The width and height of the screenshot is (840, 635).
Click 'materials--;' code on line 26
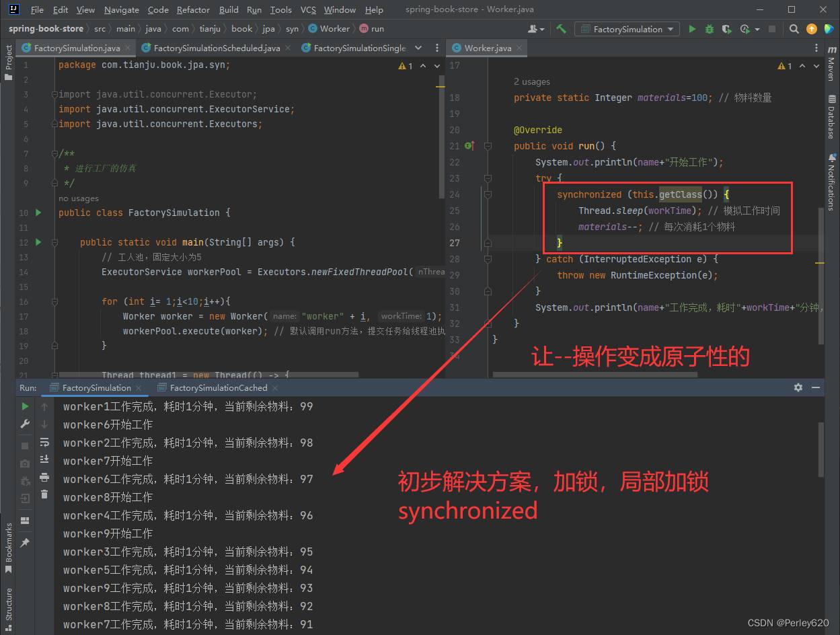coord(611,227)
